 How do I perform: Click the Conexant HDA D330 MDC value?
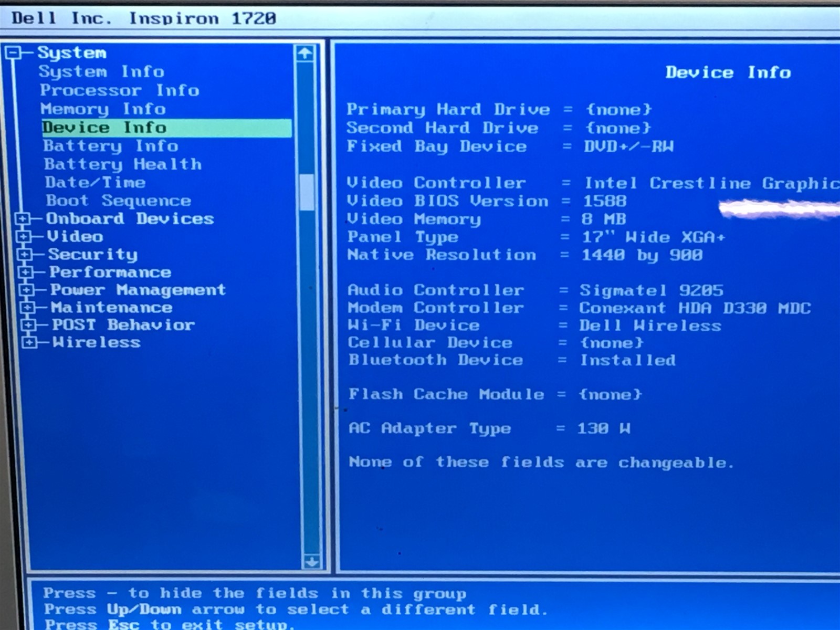coord(695,308)
